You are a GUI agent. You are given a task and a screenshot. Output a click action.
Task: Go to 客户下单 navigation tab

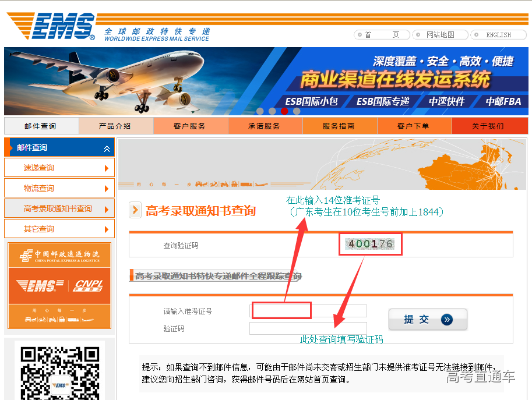coord(414,126)
